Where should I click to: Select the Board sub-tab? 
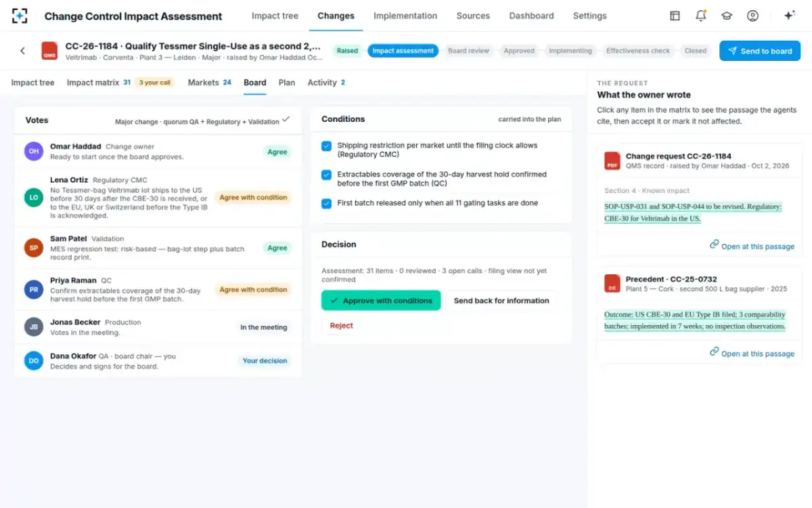coord(255,83)
